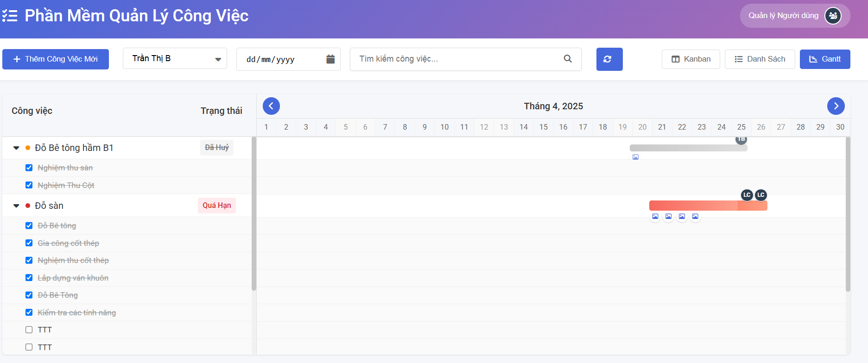868x363 pixels.
Task: Uncheck Gia công cốt thép subtask
Action: pos(29,243)
